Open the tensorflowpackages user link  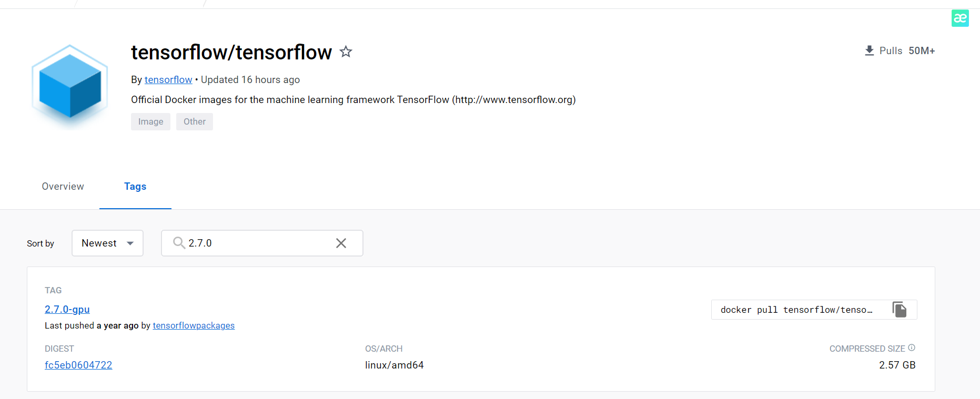pyautogui.click(x=194, y=325)
